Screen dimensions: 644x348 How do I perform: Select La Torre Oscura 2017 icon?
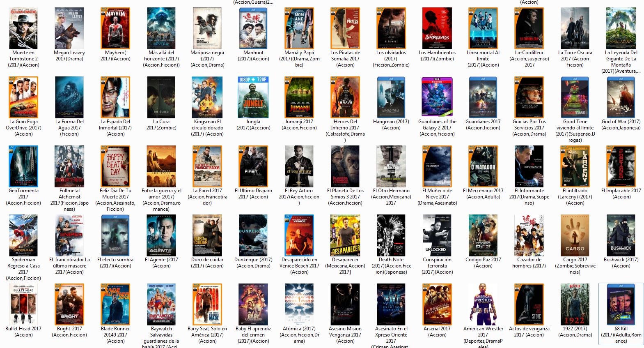(x=575, y=28)
